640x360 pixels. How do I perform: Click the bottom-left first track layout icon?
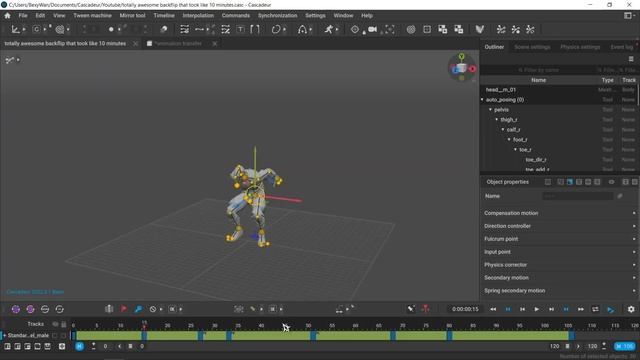(7, 346)
